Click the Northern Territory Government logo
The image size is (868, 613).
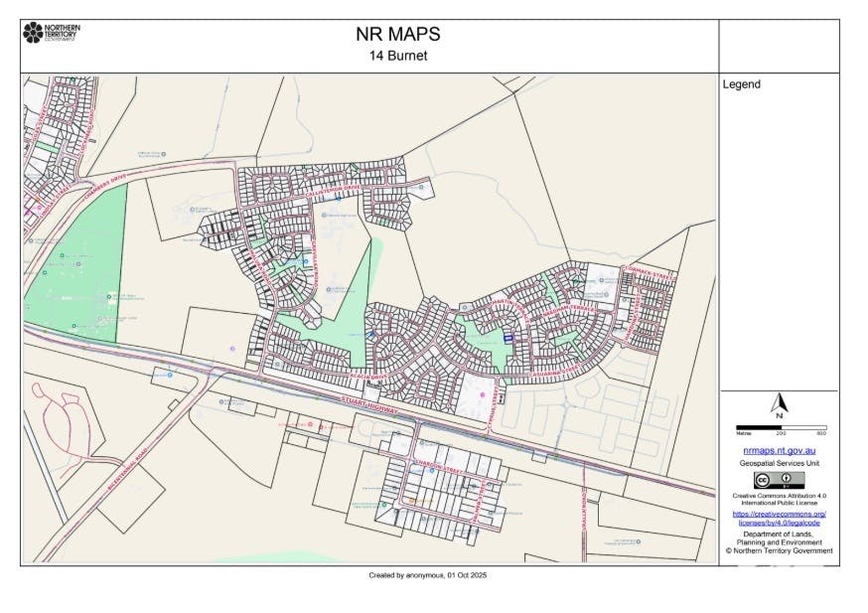pyautogui.click(x=51, y=33)
